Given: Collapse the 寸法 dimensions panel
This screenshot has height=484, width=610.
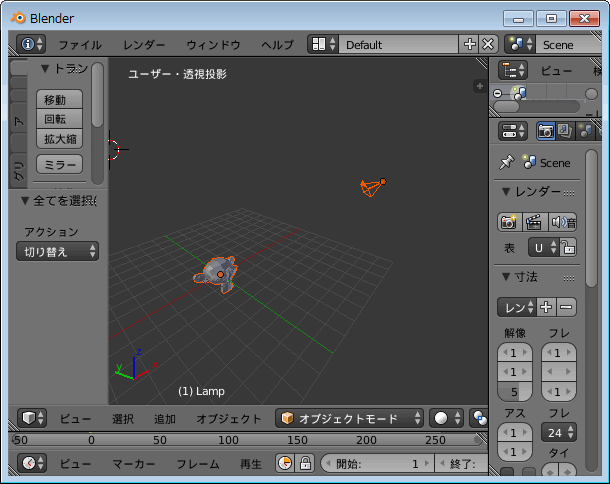Looking at the screenshot, I should pyautogui.click(x=506, y=277).
